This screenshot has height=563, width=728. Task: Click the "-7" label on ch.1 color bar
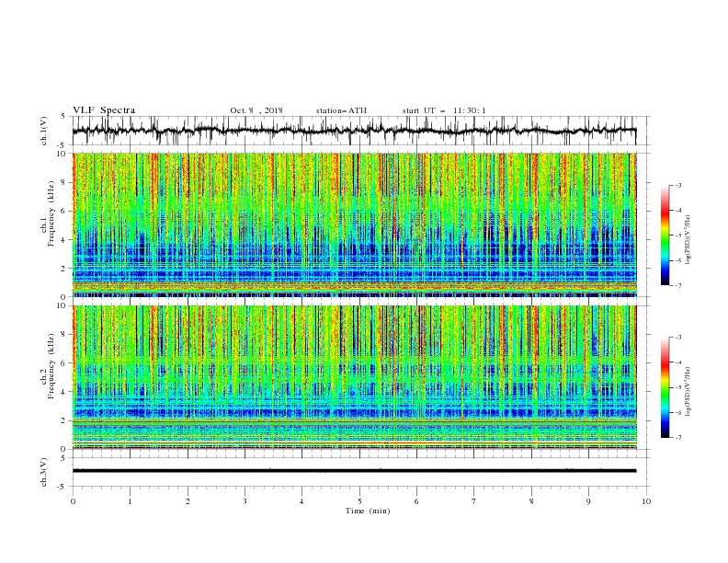677,286
